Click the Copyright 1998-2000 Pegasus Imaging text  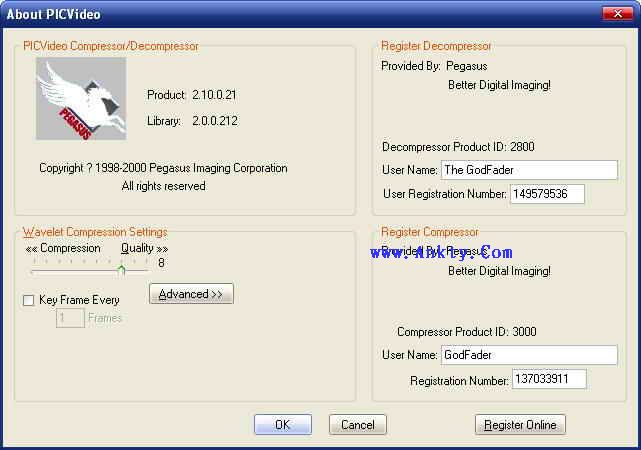click(163, 168)
